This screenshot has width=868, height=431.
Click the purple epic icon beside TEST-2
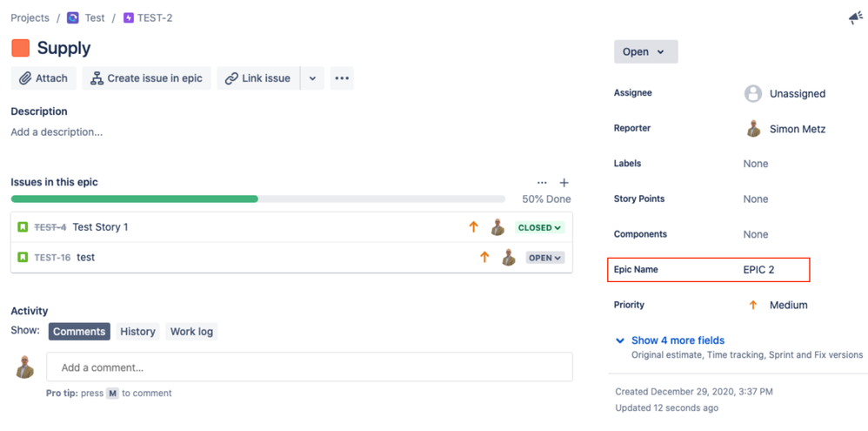click(x=129, y=18)
